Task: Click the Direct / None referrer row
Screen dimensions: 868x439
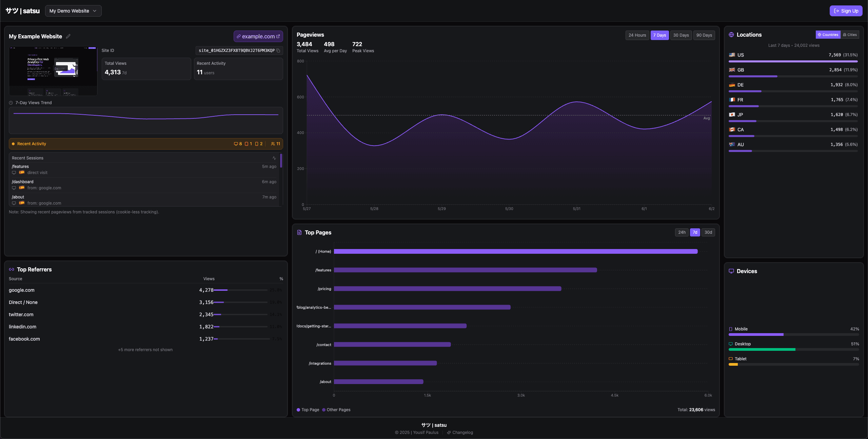Action: click(x=146, y=302)
